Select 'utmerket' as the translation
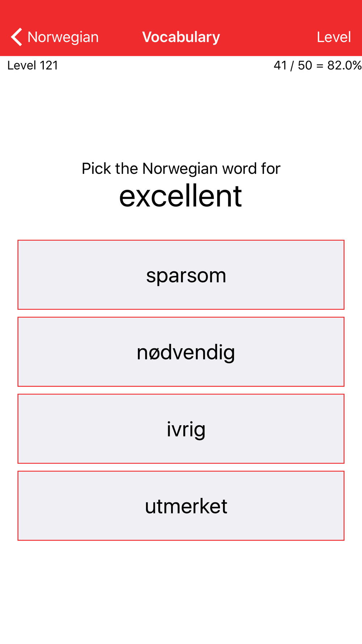This screenshot has width=362, height=644. click(x=181, y=506)
